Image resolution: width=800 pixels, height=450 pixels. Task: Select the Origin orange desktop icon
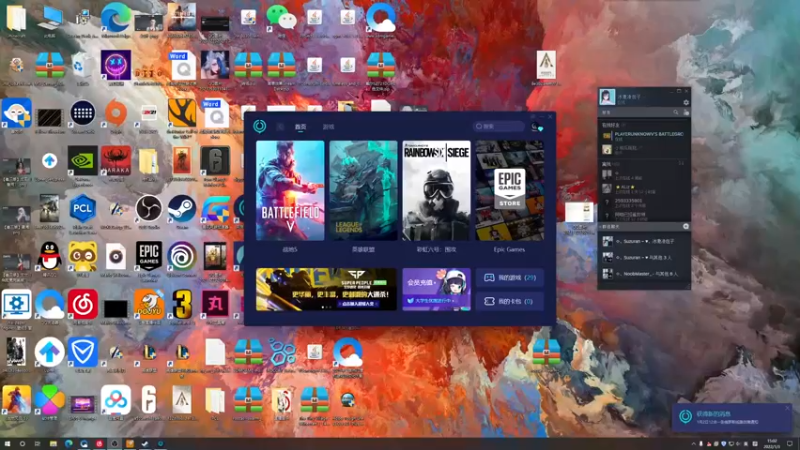[116, 116]
